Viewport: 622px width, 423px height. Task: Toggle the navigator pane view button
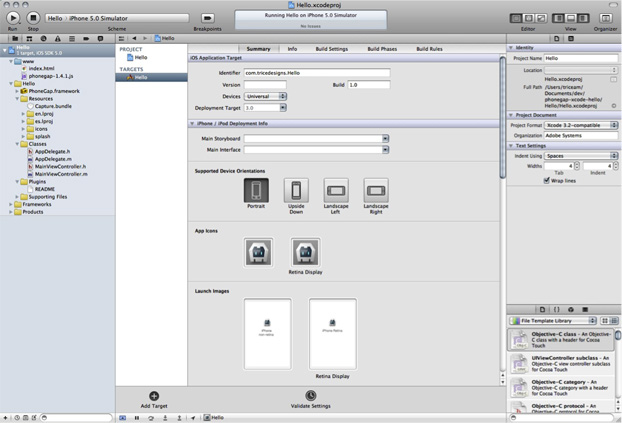tap(558, 18)
